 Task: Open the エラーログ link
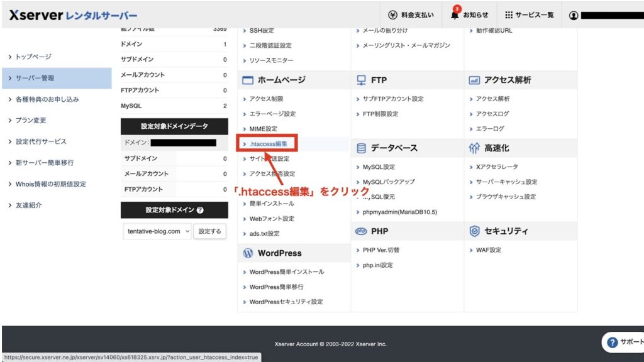pos(489,129)
